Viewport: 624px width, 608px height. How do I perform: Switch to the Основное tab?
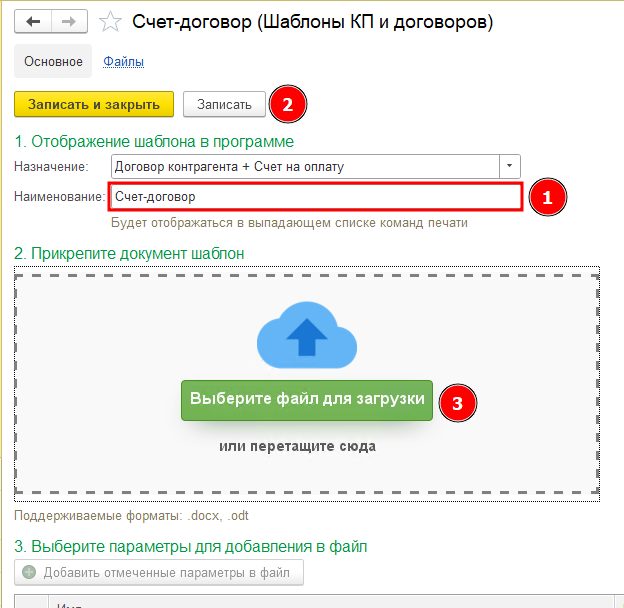[53, 61]
